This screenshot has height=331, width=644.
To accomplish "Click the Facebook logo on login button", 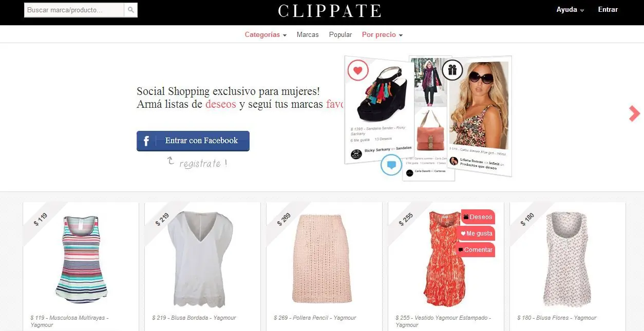I will pyautogui.click(x=146, y=141).
